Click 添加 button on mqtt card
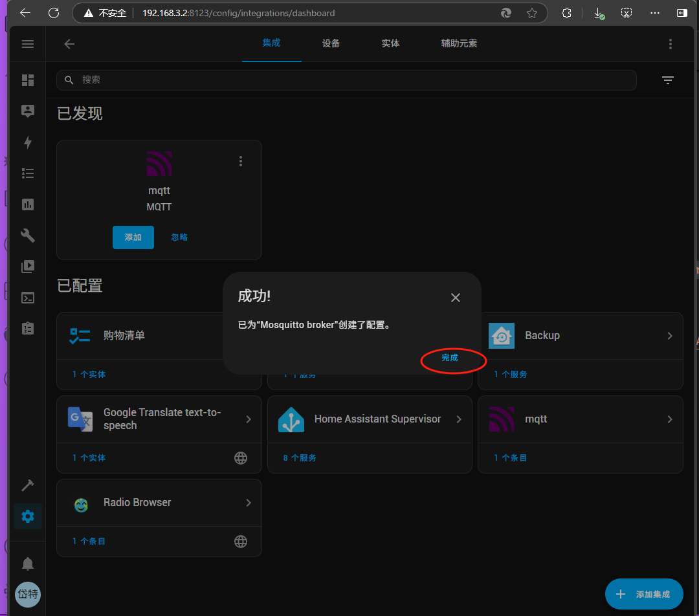 click(x=133, y=237)
